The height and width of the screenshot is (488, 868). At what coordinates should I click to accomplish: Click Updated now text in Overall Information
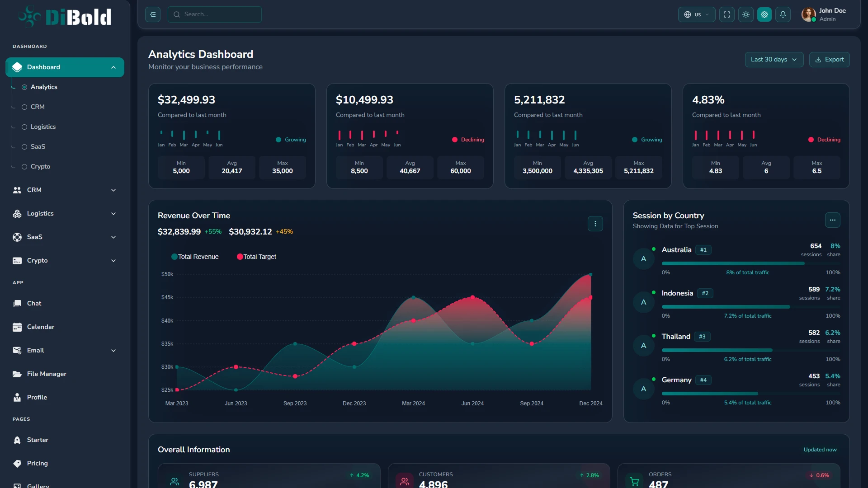[x=820, y=450]
